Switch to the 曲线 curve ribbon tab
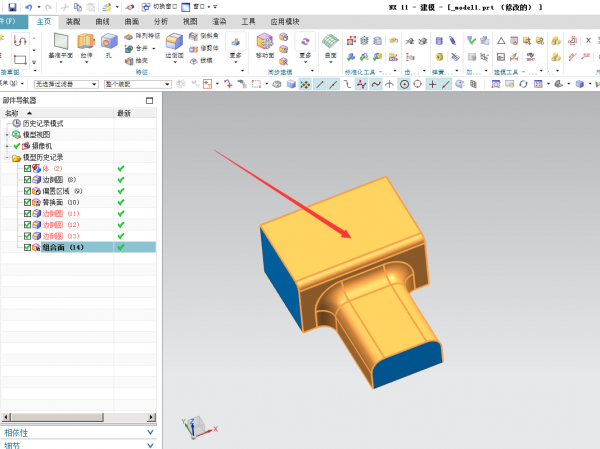 (x=102, y=22)
